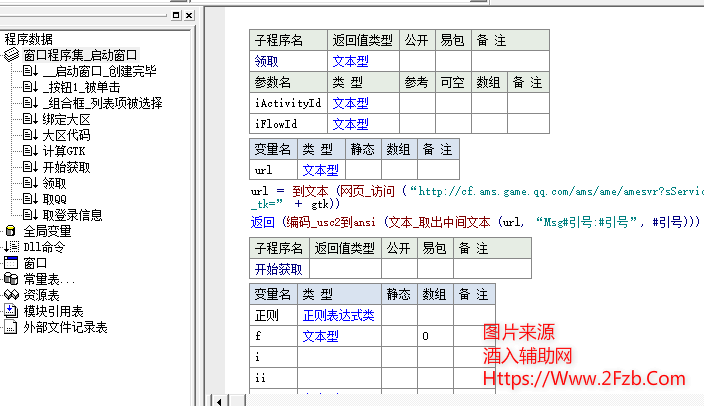Click the 正则表达式类 type link
Screen dimensions: 704x406
[x=338, y=316]
